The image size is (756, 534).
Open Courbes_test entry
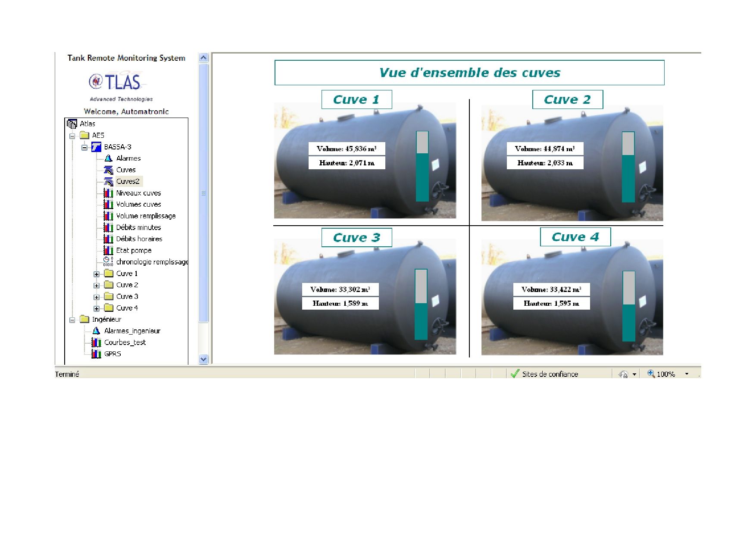125,342
